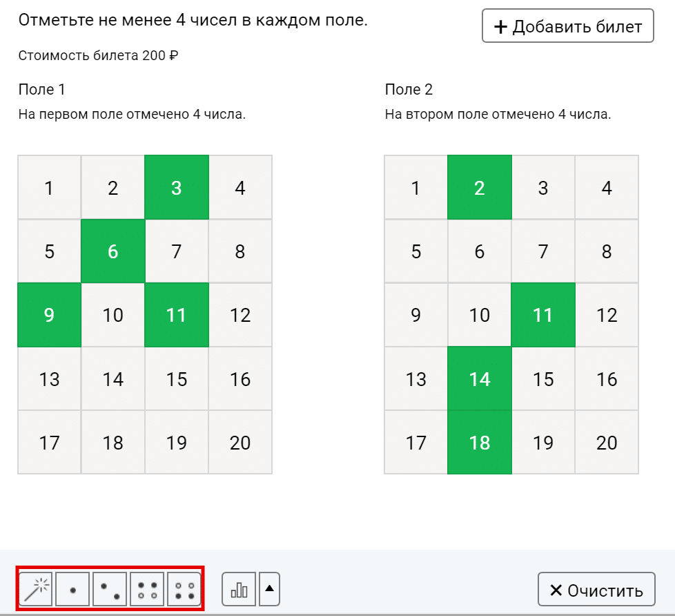Unmark number 14 in Поле 2
The height and width of the screenshot is (616, 675).
[x=480, y=378]
